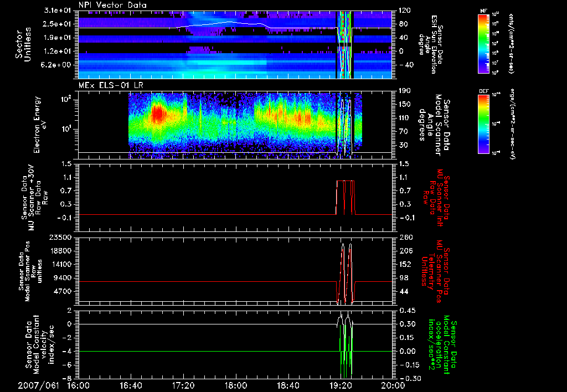This screenshot has height=392, width=567.
Task: Click the 10¹² value on NF colorbar
Action: pos(496,14)
